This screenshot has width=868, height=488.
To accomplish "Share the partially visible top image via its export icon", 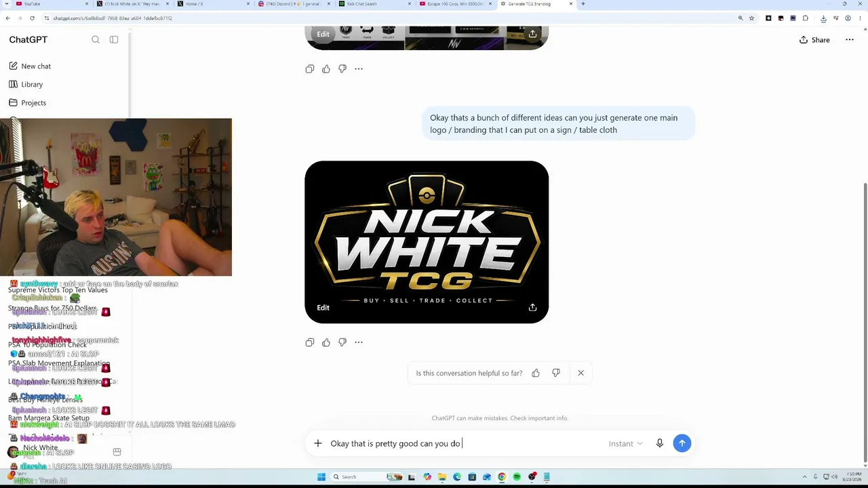I will [533, 34].
